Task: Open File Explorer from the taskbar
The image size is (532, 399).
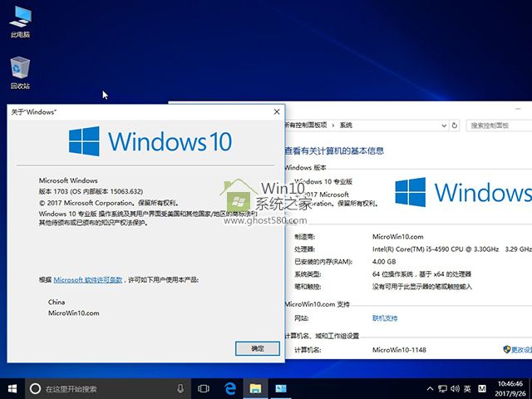Action: point(255,389)
